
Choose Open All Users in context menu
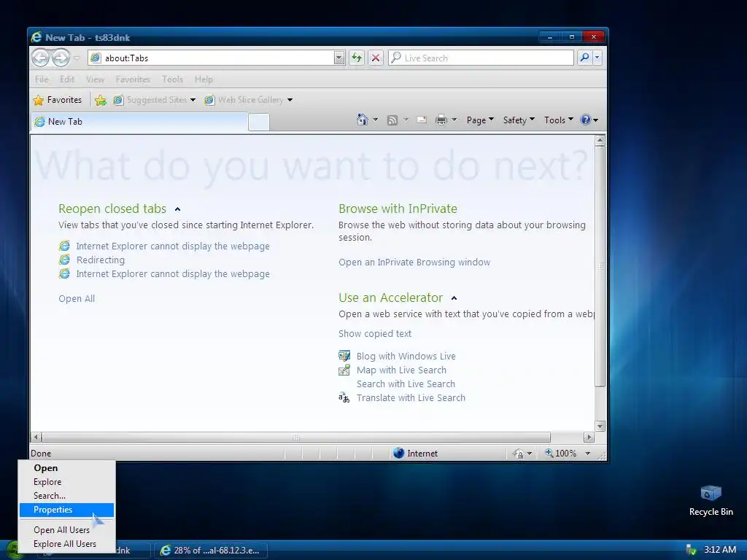(x=66, y=530)
